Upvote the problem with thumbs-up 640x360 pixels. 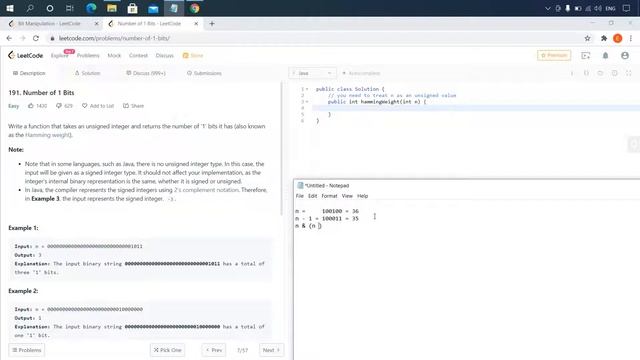31,106
